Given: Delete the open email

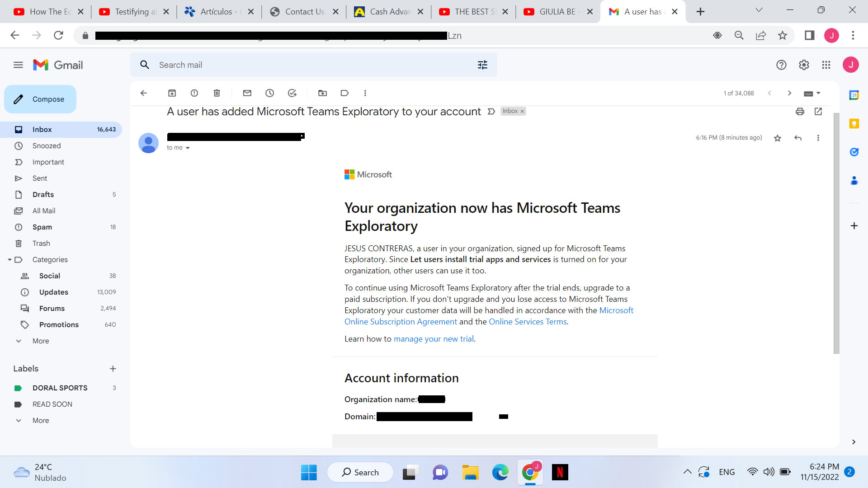Looking at the screenshot, I should pyautogui.click(x=217, y=93).
